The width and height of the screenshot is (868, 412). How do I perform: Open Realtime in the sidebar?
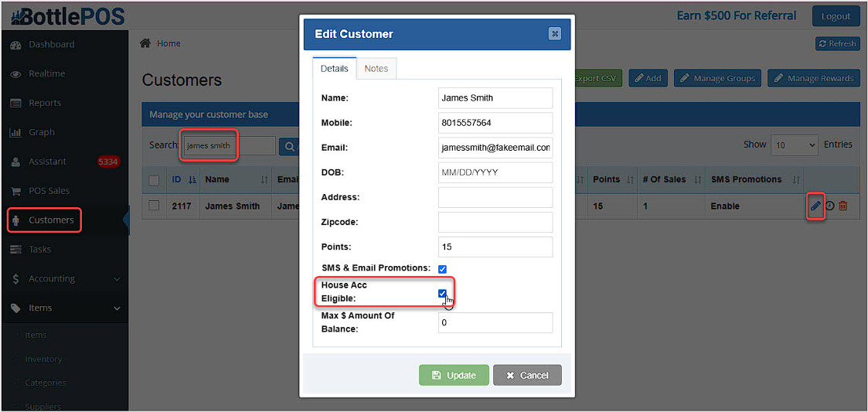click(46, 73)
